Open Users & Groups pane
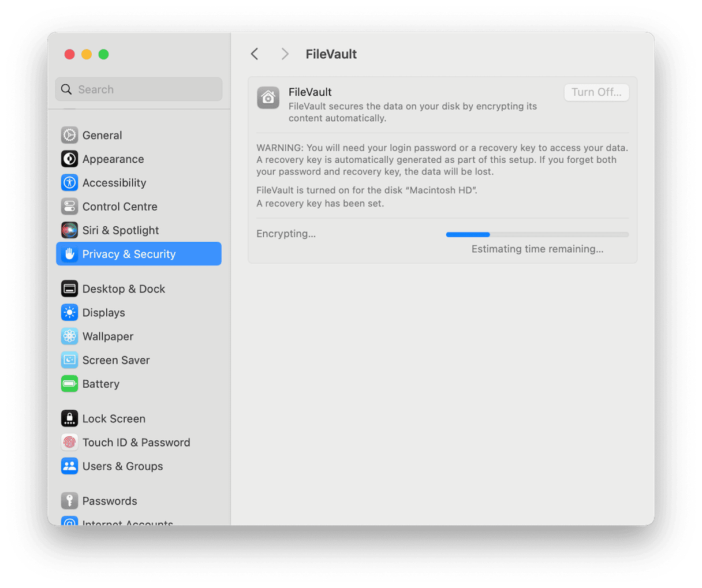The width and height of the screenshot is (702, 588). (122, 466)
